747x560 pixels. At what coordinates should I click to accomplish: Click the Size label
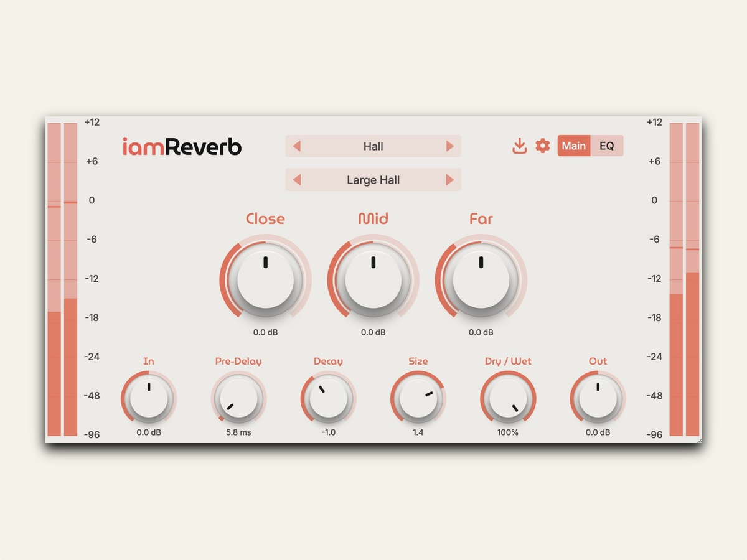418,361
